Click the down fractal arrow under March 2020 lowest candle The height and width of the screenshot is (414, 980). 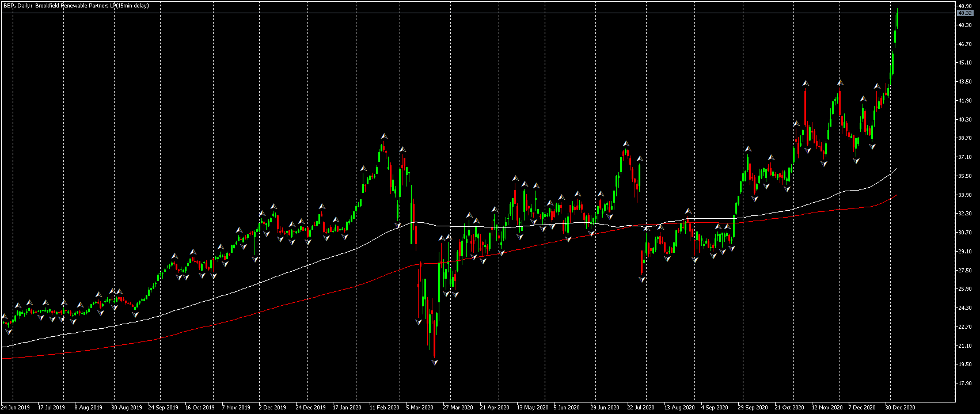[x=435, y=362]
